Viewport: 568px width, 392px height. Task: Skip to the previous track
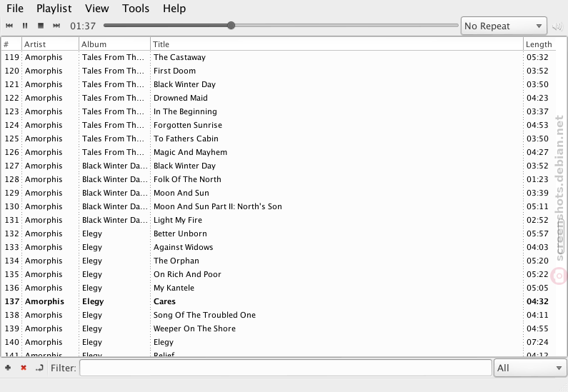[x=9, y=26]
